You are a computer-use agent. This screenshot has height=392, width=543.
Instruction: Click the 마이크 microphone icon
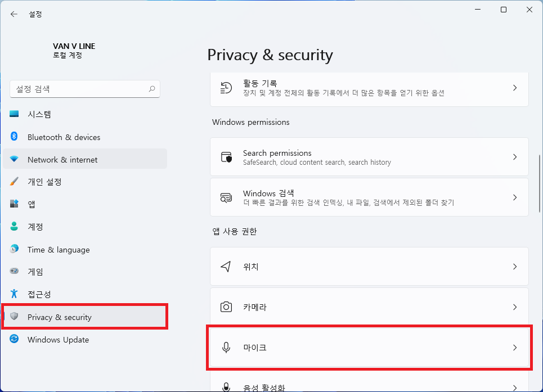click(x=226, y=348)
